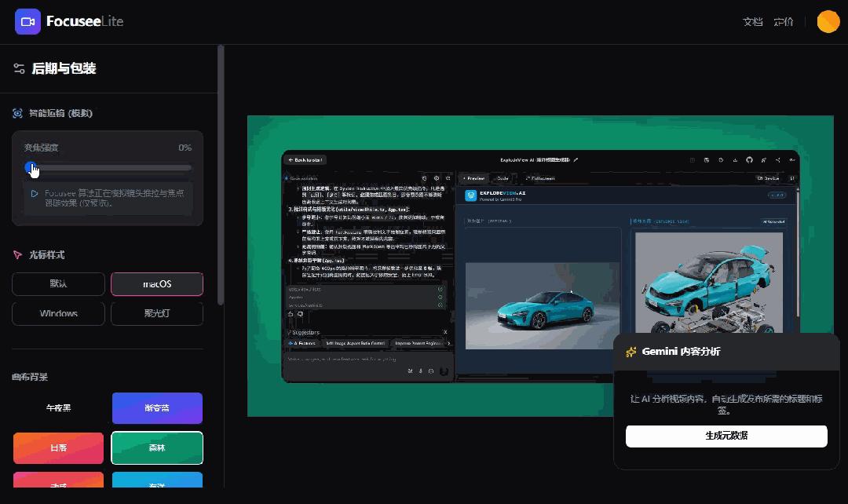Close the Suggestions row with X
Screen dimensions: 848x504
pos(446,332)
